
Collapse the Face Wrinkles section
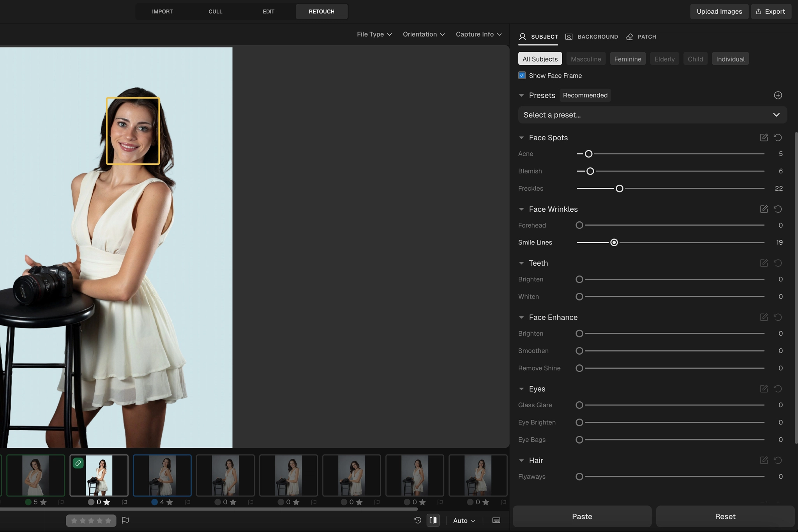click(x=521, y=209)
